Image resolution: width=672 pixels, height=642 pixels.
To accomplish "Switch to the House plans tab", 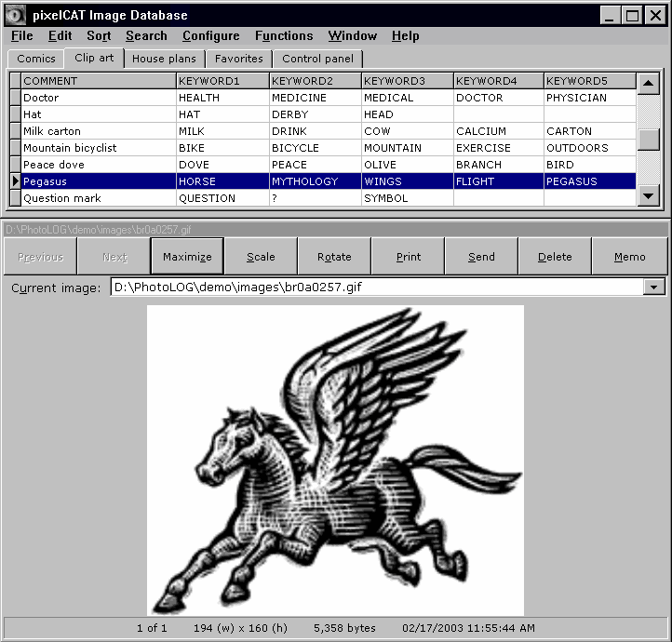I will click(x=164, y=59).
